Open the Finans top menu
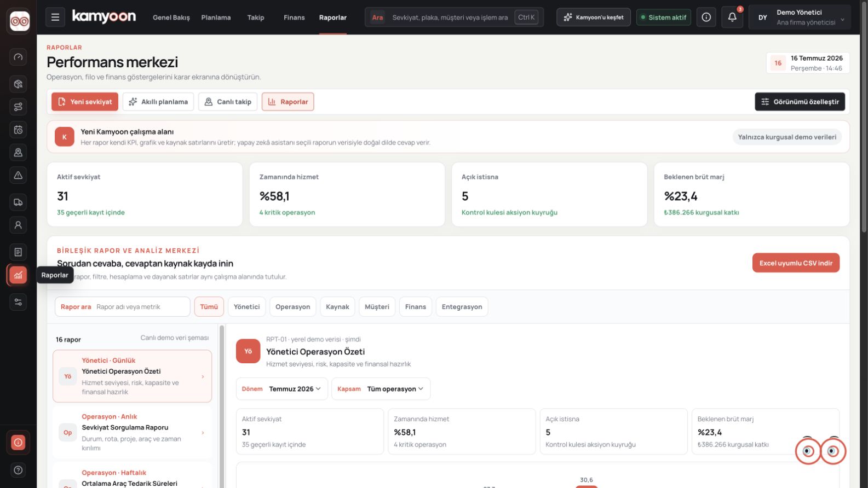The image size is (868, 488). pyautogui.click(x=294, y=18)
